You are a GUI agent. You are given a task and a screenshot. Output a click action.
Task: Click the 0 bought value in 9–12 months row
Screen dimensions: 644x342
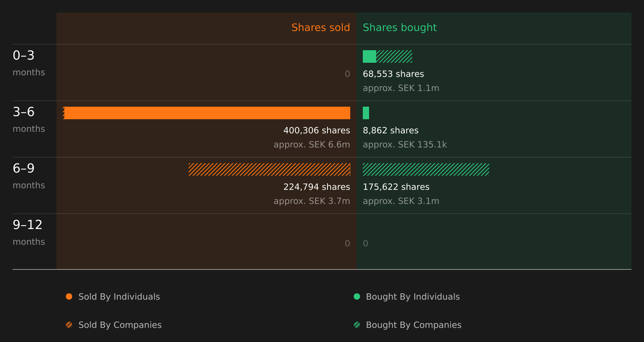[x=366, y=243]
